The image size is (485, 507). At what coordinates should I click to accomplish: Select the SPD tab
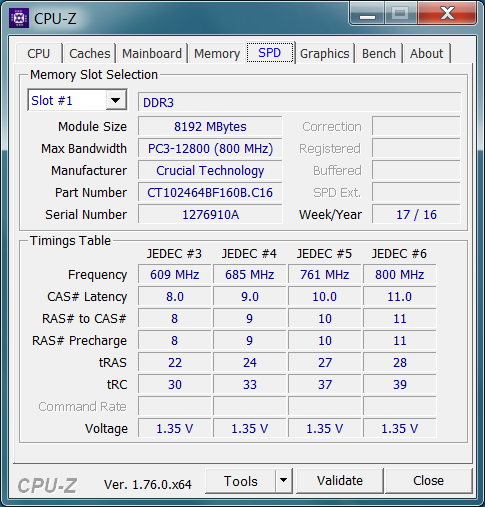[270, 52]
